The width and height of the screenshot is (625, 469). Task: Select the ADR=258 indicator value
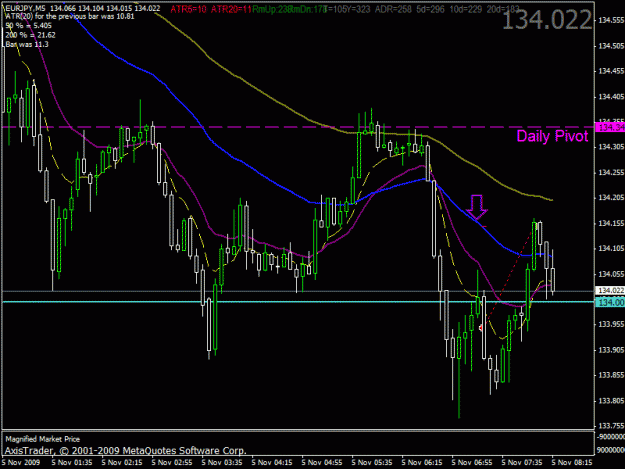(x=393, y=9)
